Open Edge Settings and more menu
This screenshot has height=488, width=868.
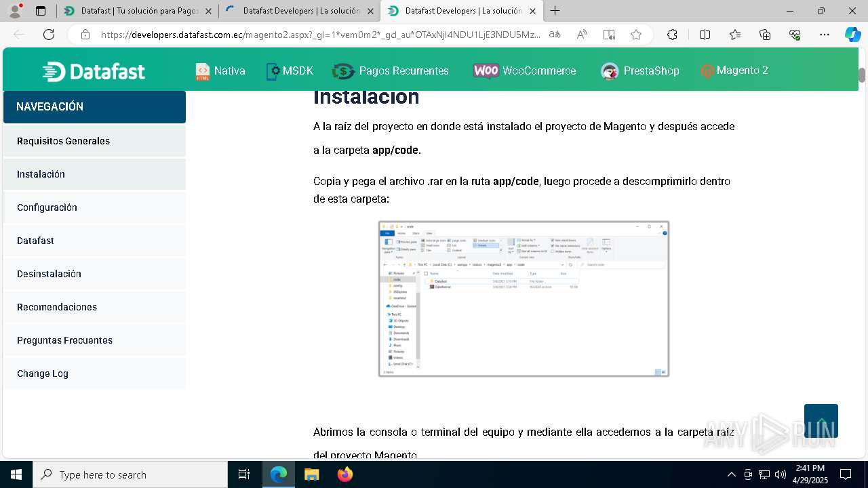pyautogui.click(x=825, y=35)
